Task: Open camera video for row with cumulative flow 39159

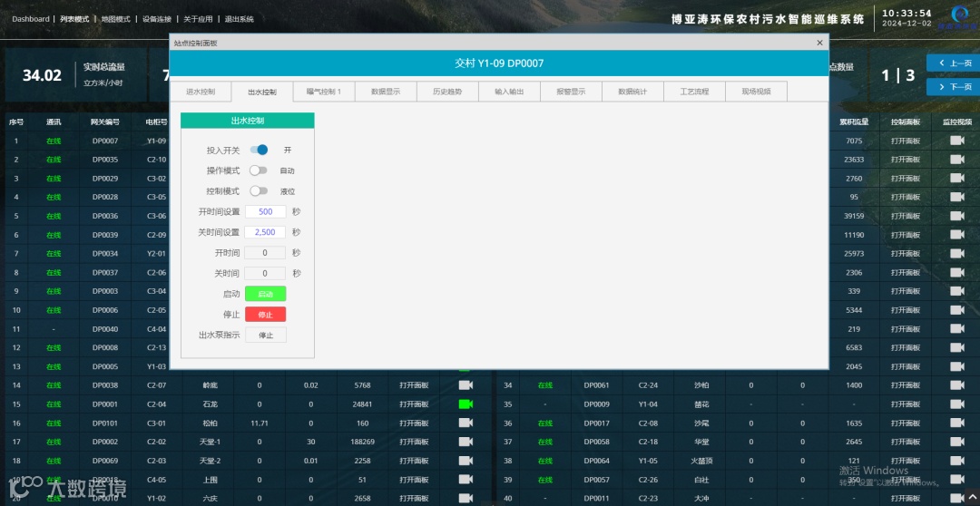Action: coord(957,216)
